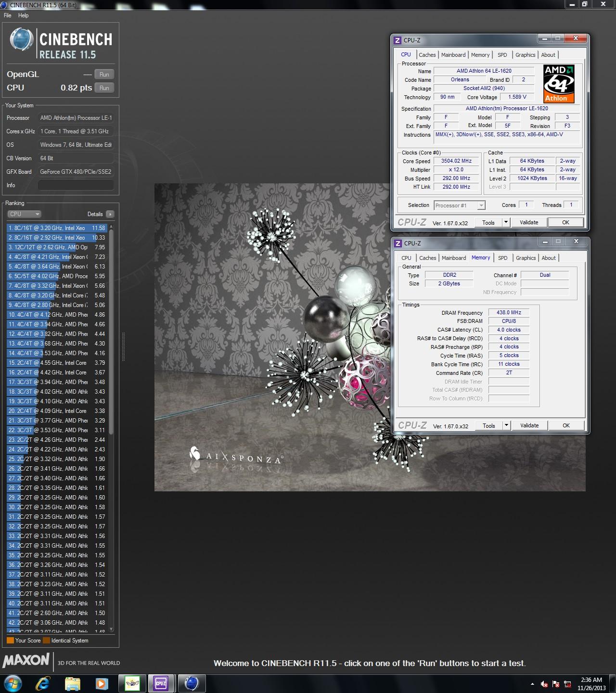Open About tab in CPU-Z processor window
The image size is (616, 693).
[548, 55]
